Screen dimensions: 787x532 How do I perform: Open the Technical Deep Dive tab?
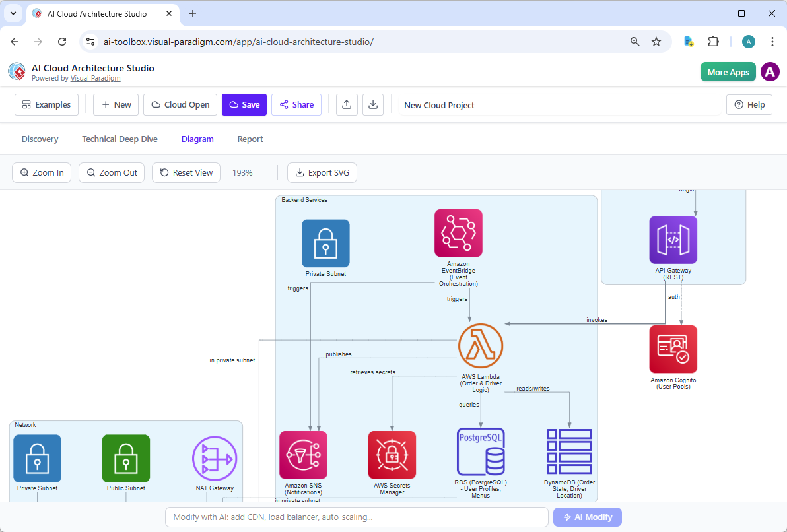click(x=120, y=139)
